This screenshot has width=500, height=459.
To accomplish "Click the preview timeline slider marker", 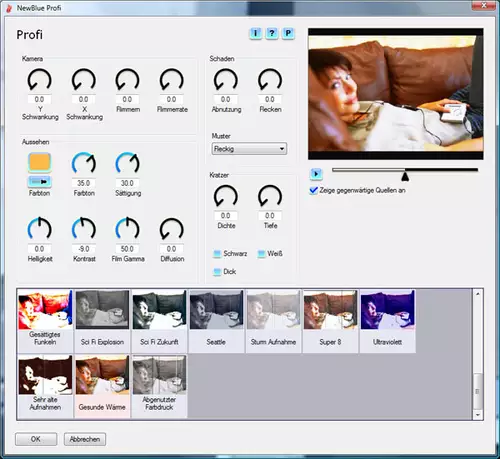I will (x=405, y=175).
